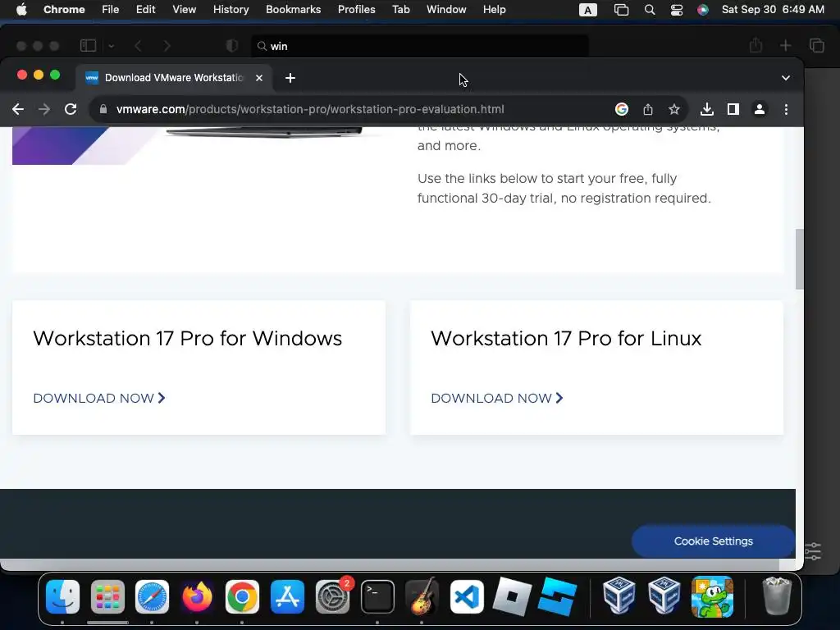
Task: Open Cookie Settings
Action: (x=713, y=541)
